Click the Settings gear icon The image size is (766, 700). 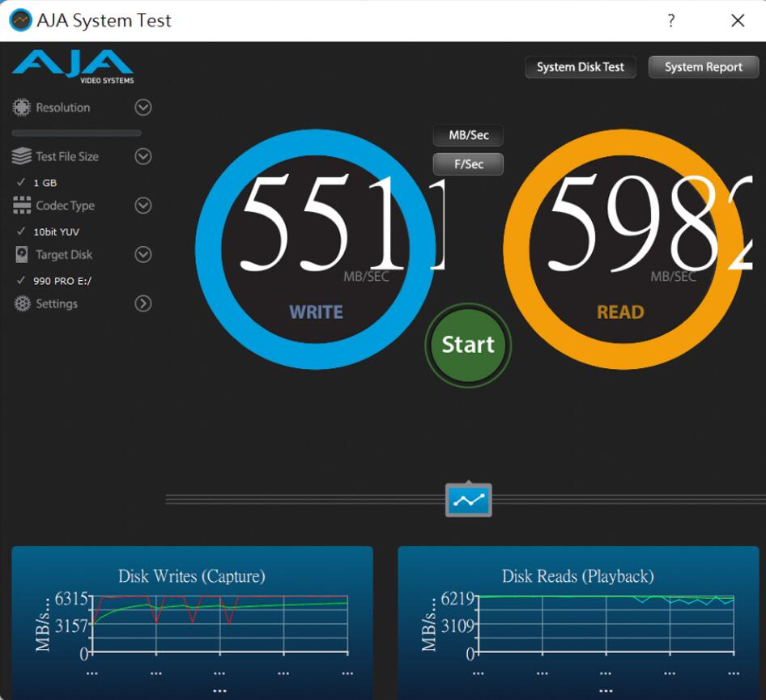tap(22, 303)
